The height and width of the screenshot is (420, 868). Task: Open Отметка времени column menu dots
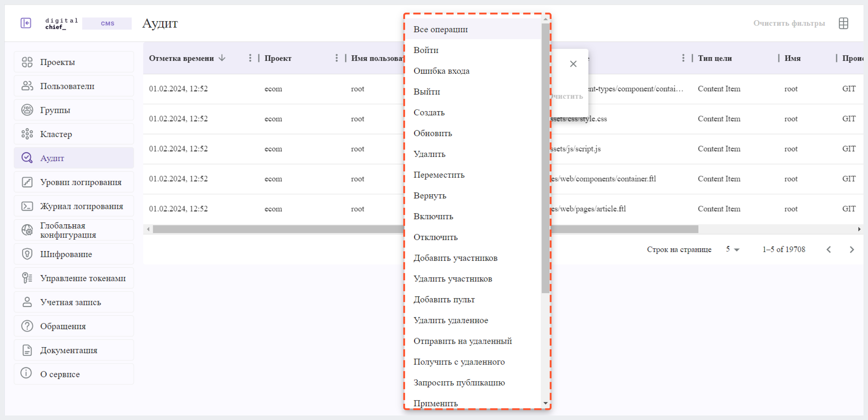pos(250,58)
